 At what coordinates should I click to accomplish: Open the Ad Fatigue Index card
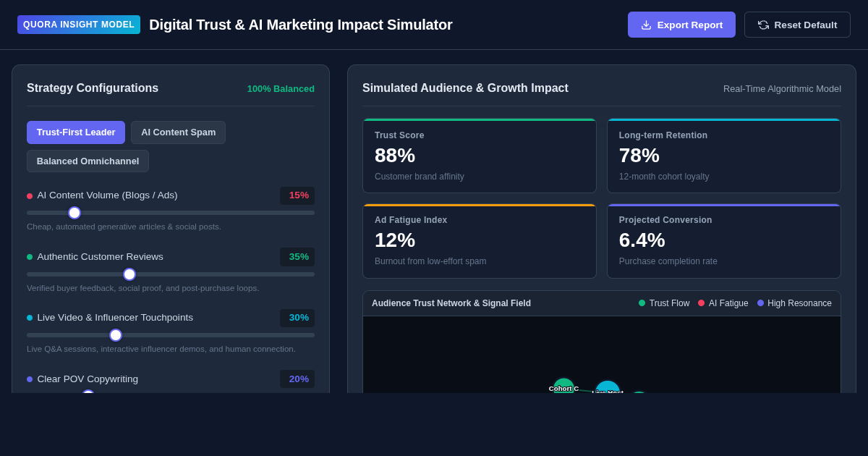tap(480, 241)
